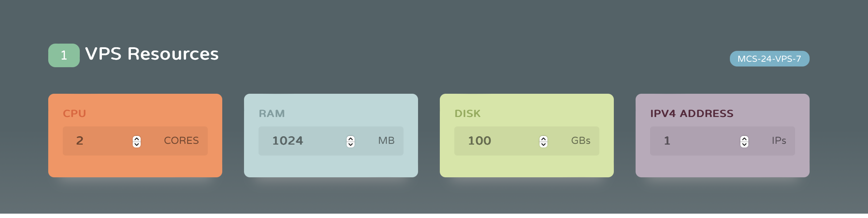
Task: Click the GBs unit label
Action: tap(580, 141)
